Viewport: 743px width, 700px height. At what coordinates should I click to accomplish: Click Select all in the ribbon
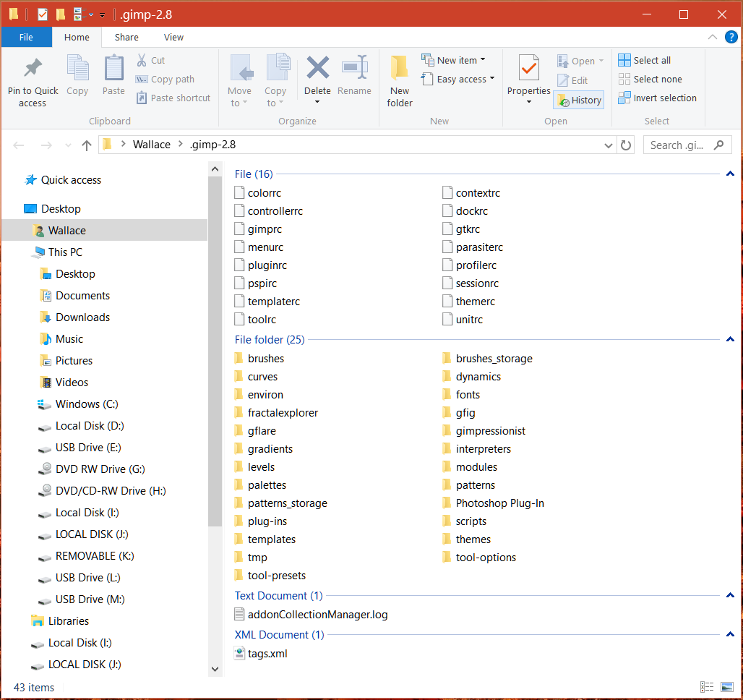[645, 60]
